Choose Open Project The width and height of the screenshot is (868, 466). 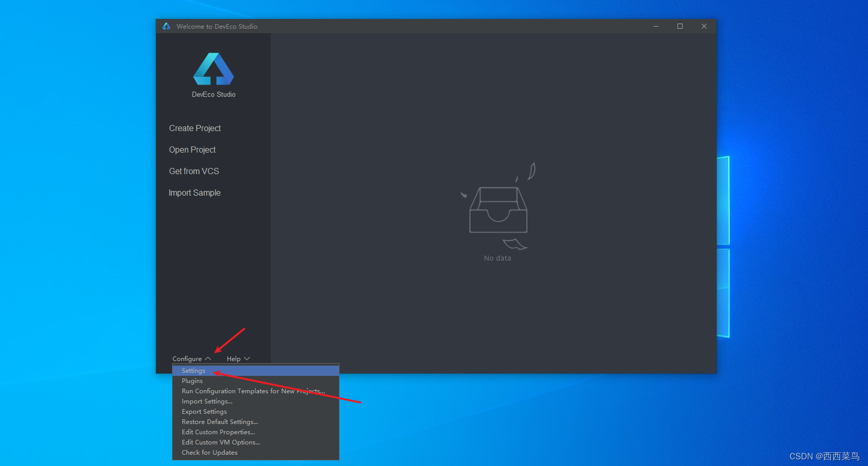point(192,150)
